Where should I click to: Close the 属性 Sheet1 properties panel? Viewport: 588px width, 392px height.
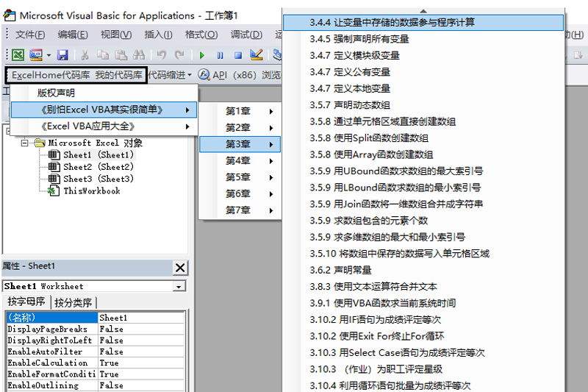pyautogui.click(x=179, y=267)
